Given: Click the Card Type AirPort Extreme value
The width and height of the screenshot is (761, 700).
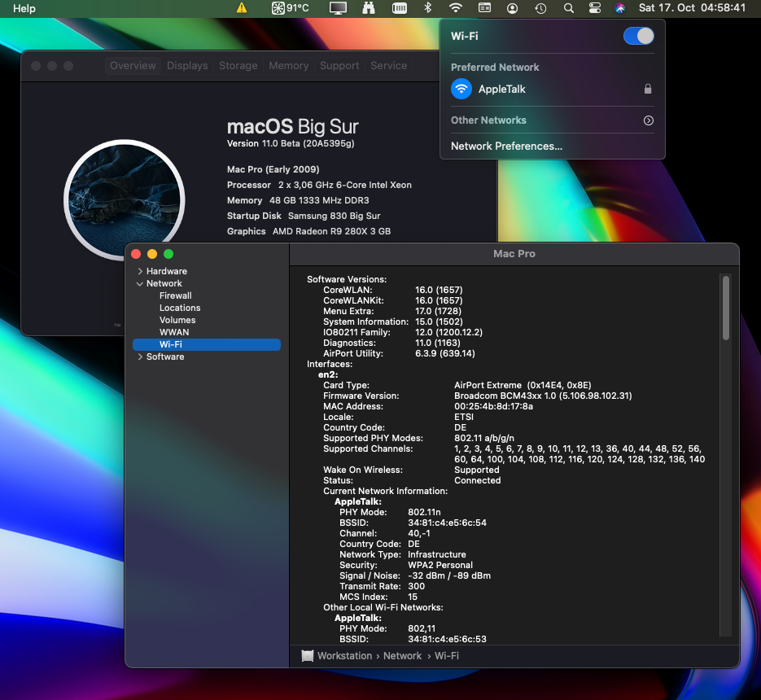Looking at the screenshot, I should pos(523,385).
